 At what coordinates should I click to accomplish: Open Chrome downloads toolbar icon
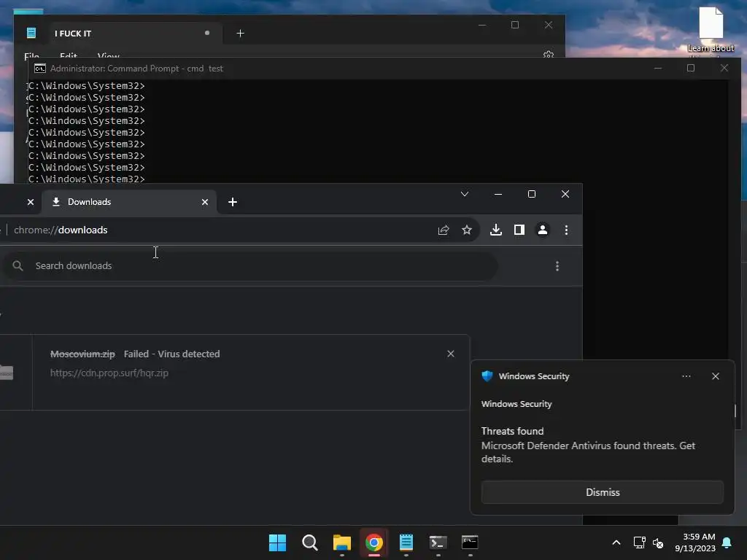click(496, 230)
